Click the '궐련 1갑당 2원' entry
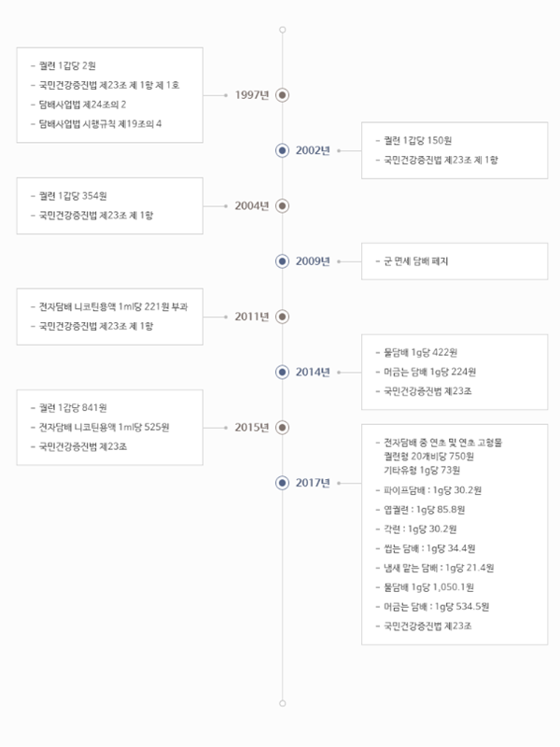The height and width of the screenshot is (747, 560). tap(67, 65)
